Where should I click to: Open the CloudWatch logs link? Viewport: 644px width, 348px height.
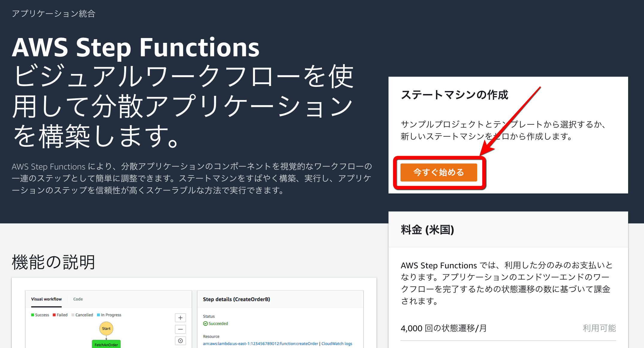(337, 344)
